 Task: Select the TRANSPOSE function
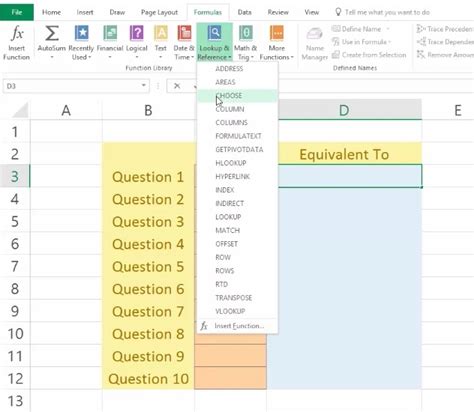(237, 298)
